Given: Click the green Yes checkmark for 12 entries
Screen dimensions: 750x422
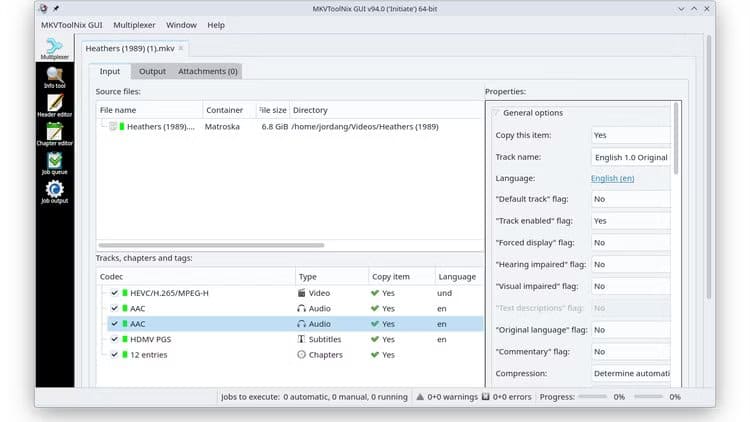Looking at the screenshot, I should click(375, 355).
